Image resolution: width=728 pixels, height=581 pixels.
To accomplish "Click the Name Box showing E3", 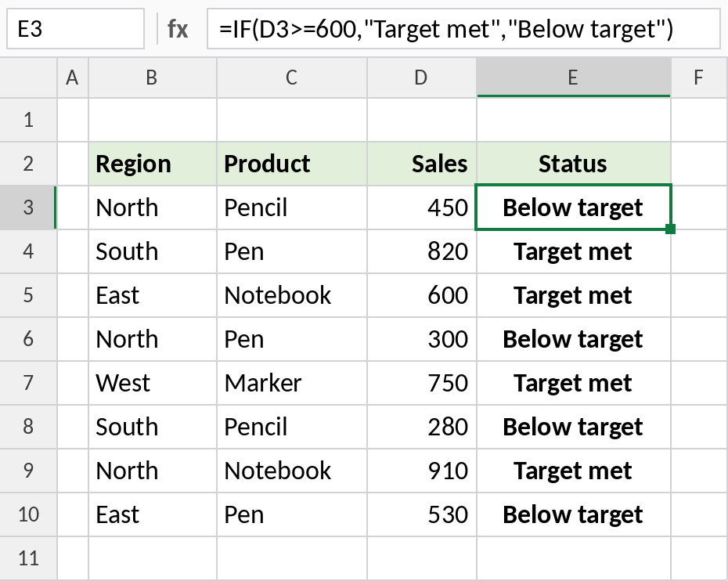I will 75,29.
